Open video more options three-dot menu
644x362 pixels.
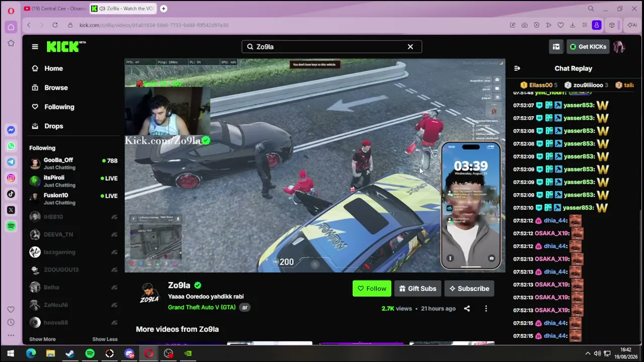tap(486, 309)
